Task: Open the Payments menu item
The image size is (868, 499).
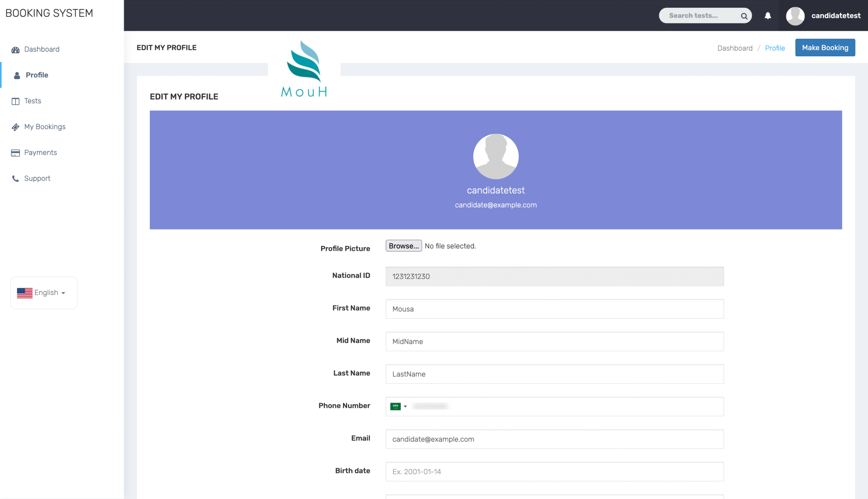Action: [40, 153]
